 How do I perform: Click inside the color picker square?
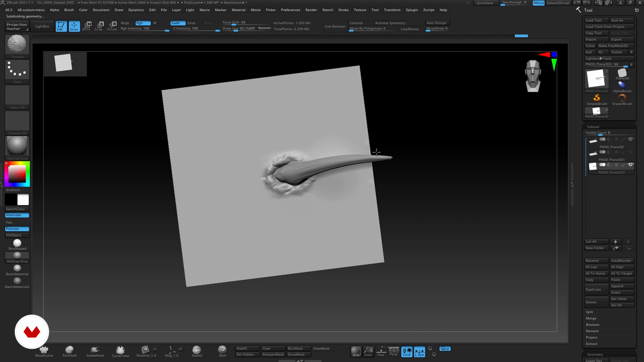point(17,174)
